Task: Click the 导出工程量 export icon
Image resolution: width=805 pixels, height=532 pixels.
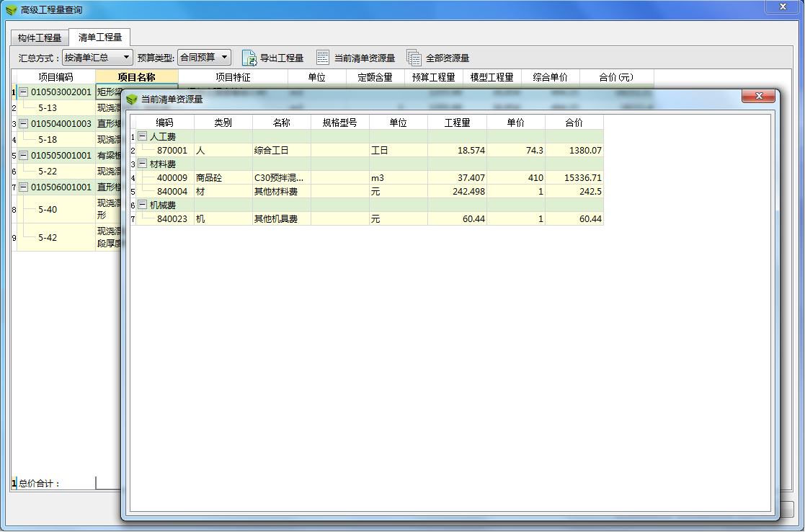Action: (249, 58)
